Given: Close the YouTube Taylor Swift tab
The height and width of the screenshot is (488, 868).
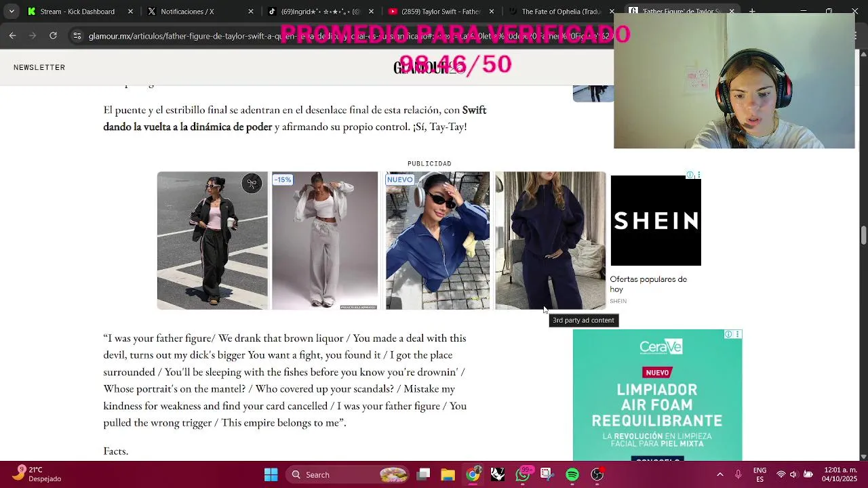Looking at the screenshot, I should click(491, 12).
